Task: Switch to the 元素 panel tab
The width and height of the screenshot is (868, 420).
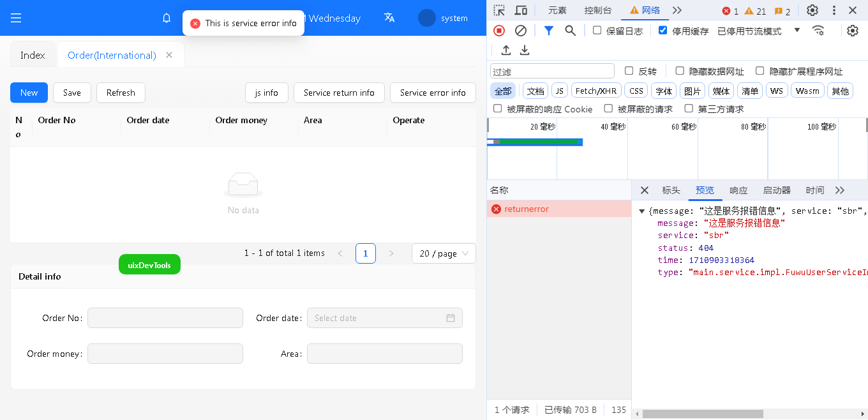Action: point(557,10)
